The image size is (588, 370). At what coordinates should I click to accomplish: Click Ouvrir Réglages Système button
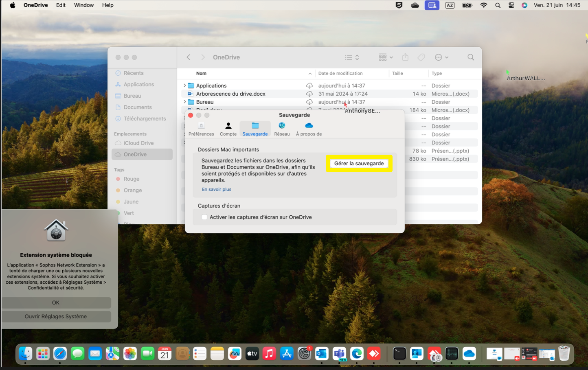click(56, 316)
